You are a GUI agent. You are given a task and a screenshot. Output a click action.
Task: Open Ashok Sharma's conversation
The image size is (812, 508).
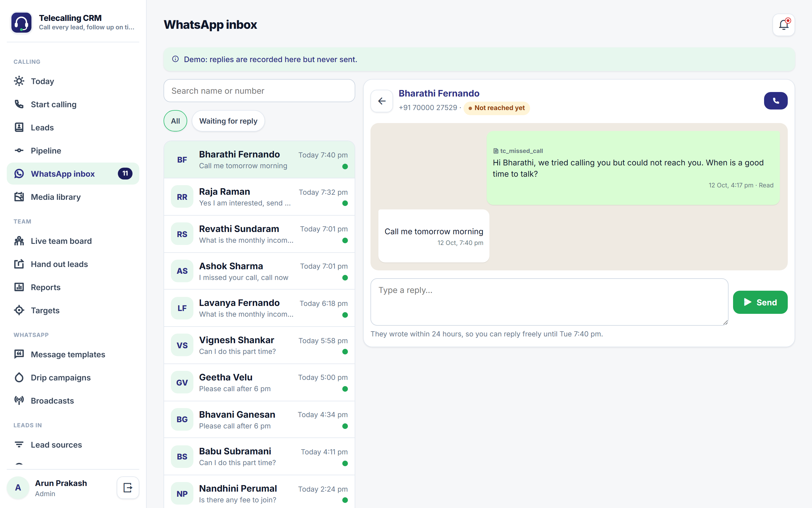pos(259,271)
